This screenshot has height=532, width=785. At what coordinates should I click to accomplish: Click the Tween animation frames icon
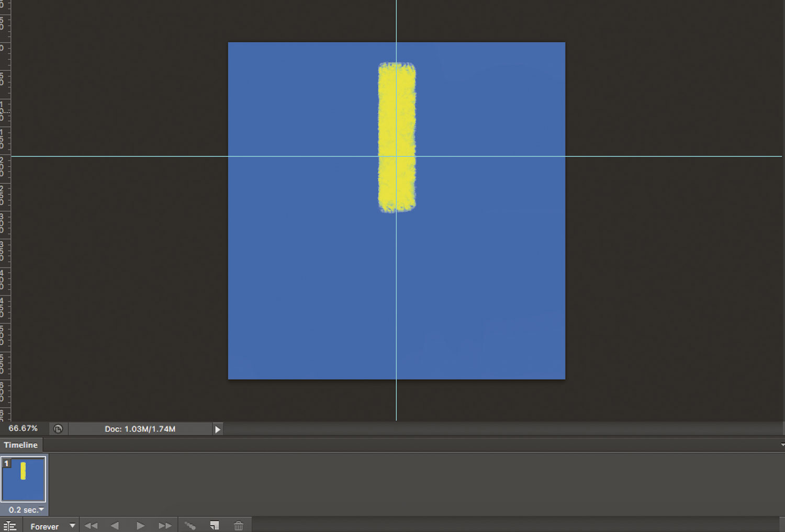point(190,526)
